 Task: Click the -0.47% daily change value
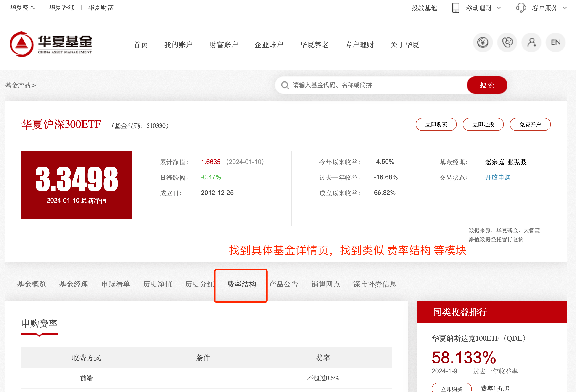(x=211, y=177)
